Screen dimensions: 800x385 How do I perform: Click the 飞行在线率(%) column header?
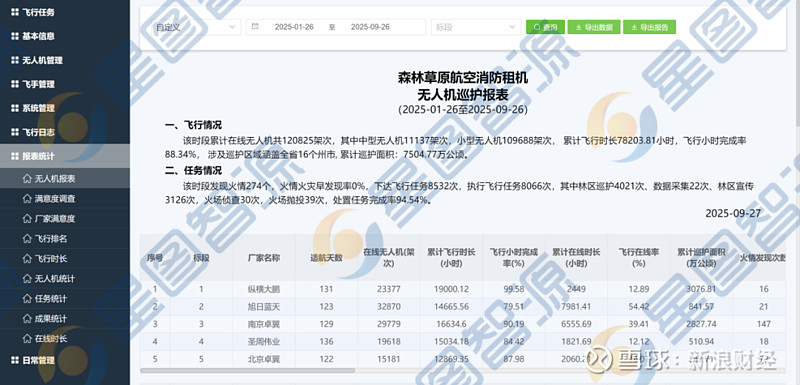point(639,258)
